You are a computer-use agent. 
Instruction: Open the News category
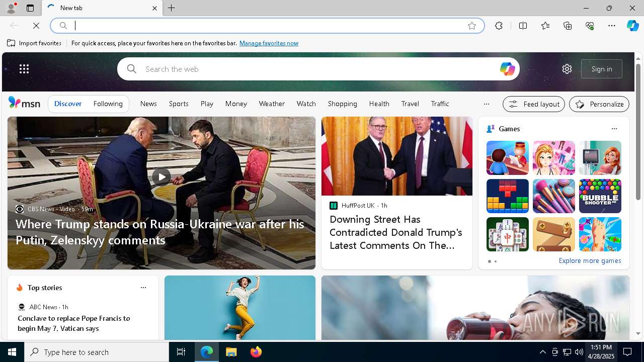(x=148, y=104)
